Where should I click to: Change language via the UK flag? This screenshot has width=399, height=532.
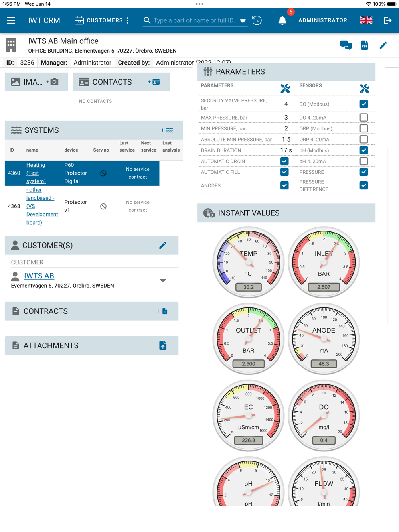pos(366,20)
